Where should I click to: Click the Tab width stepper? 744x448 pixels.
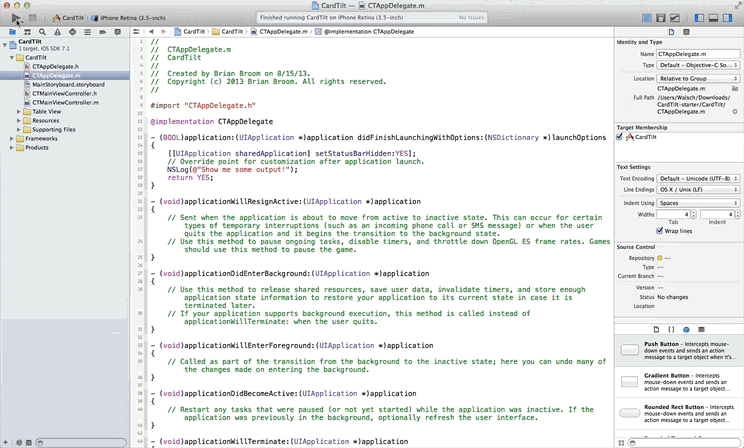[694, 215]
